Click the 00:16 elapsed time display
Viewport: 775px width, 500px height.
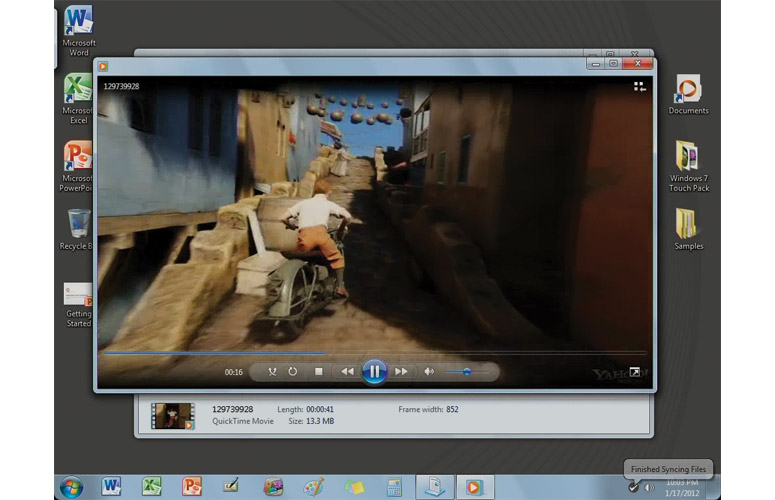[234, 372]
